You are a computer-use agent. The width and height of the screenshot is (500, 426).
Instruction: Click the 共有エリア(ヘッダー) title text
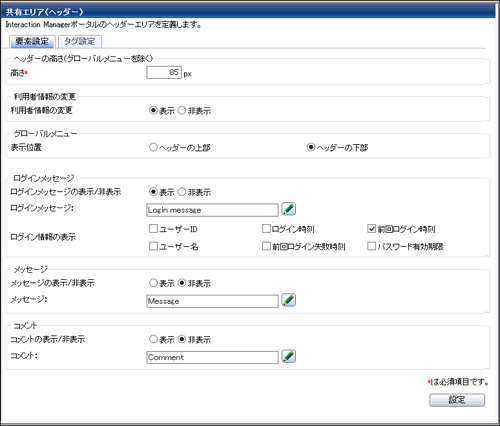[x=44, y=12]
